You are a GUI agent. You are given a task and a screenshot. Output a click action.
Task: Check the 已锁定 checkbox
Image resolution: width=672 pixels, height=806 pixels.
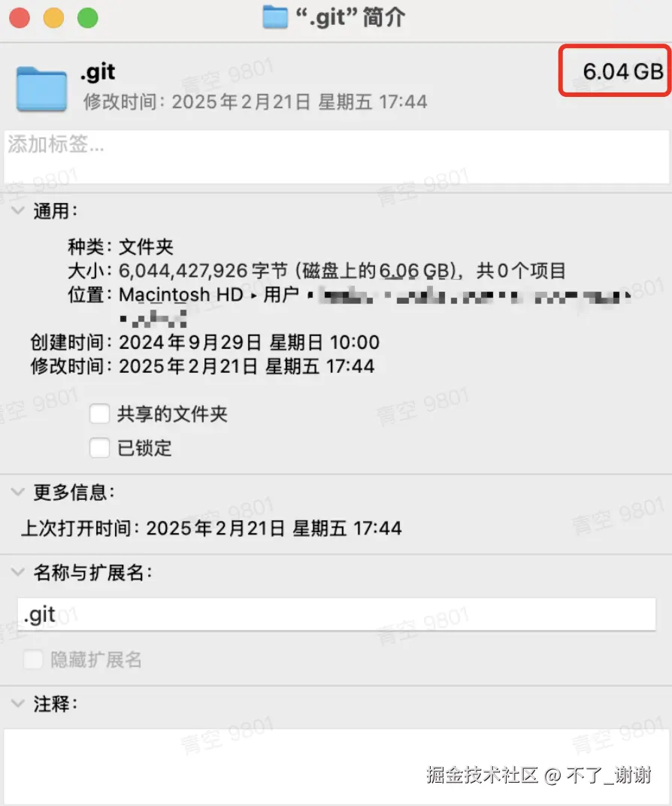[x=100, y=447]
